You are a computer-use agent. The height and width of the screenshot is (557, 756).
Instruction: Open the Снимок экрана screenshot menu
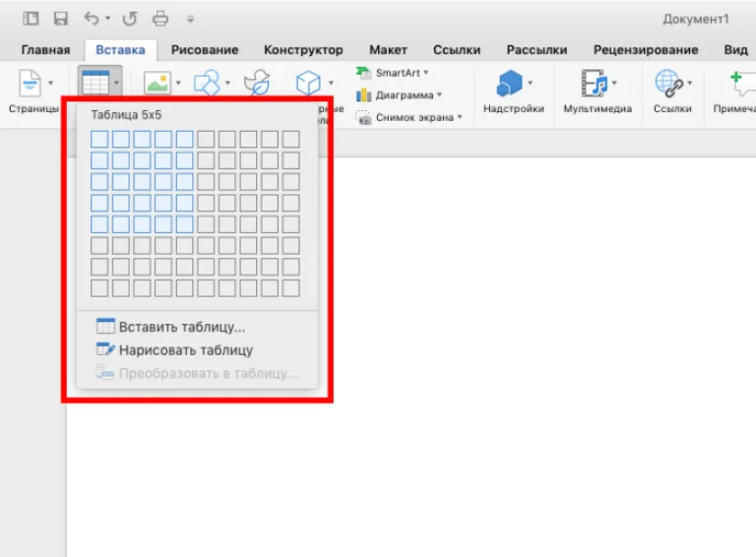coord(409,117)
